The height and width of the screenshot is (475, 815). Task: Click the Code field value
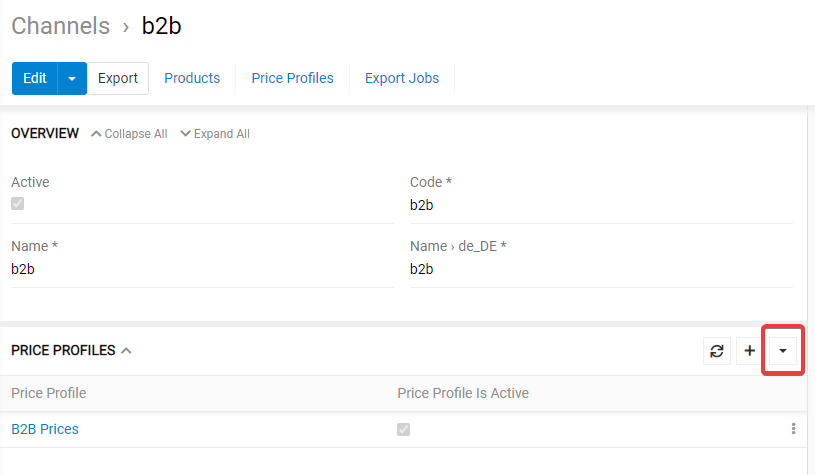[422, 206]
